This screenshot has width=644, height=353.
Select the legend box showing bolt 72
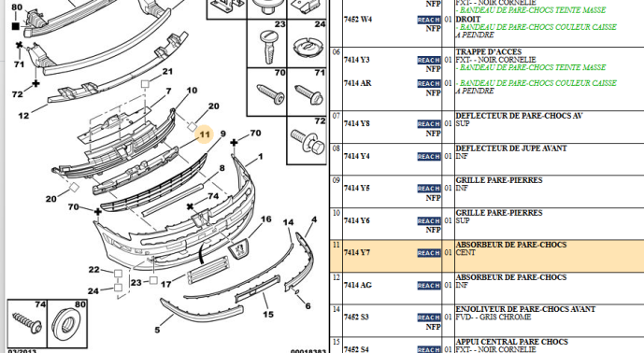pyautogui.click(x=307, y=140)
